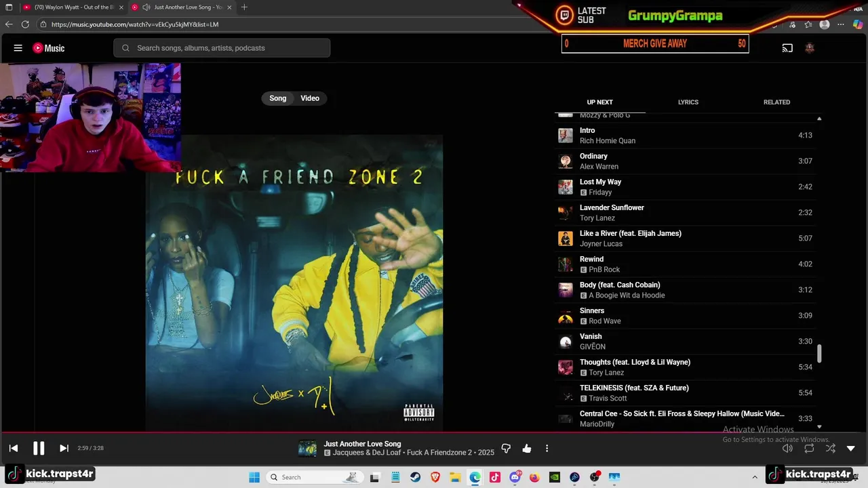Close the Waylon Wyatt browser tab

pyautogui.click(x=121, y=7)
